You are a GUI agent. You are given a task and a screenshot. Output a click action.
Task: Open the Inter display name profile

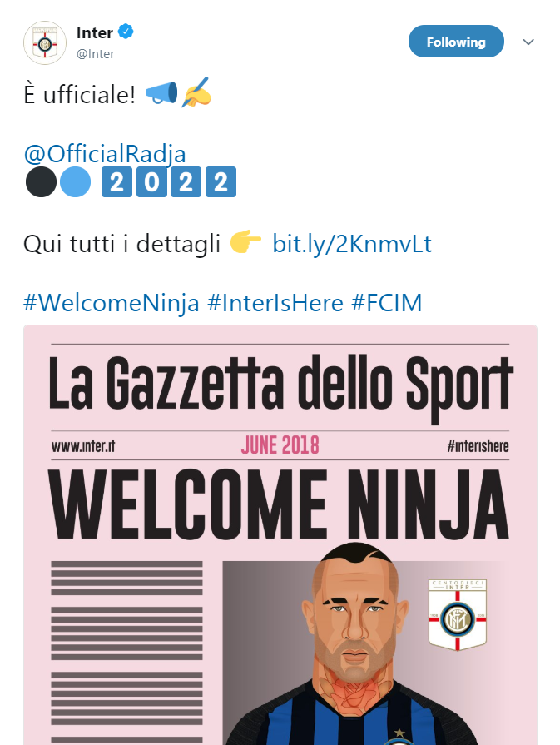click(94, 32)
